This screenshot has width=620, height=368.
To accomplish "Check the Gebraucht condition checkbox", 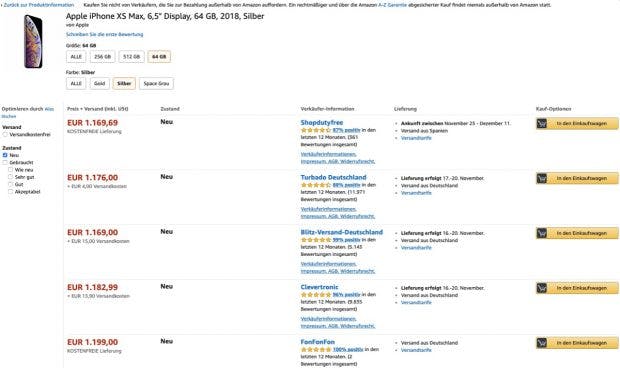I will 5,162.
